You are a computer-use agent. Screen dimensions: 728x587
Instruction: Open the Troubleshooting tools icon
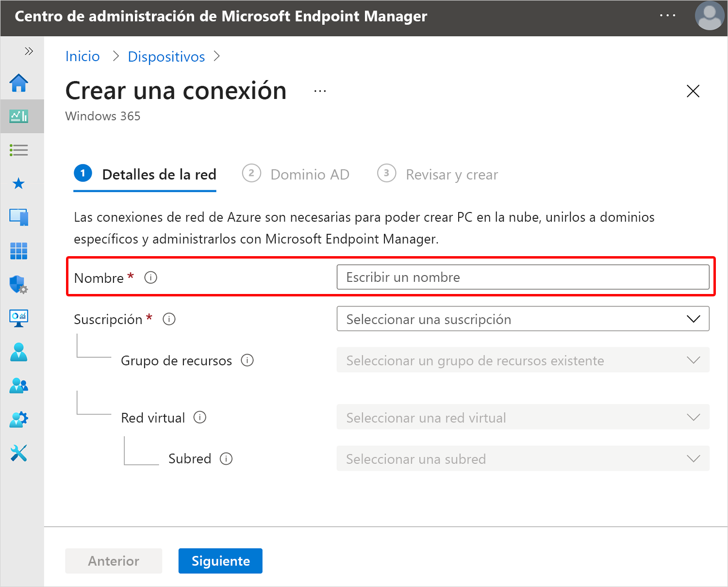pyautogui.click(x=19, y=453)
